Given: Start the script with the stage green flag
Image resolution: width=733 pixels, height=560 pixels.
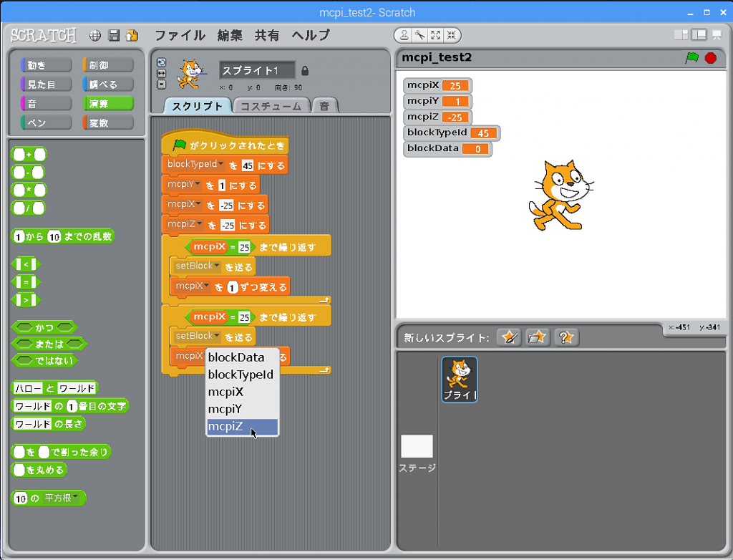Looking at the screenshot, I should click(692, 57).
